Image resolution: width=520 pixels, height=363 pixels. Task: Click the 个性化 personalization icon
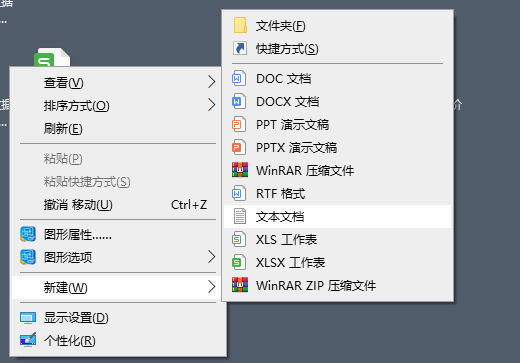coord(28,340)
